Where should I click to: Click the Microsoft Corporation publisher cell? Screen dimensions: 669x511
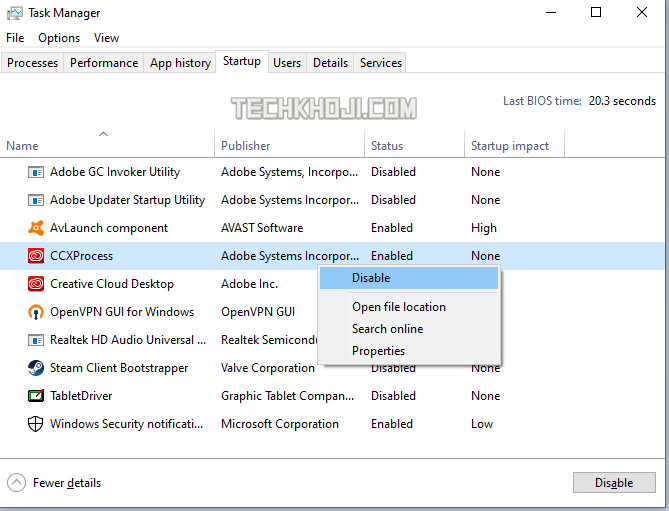280,424
